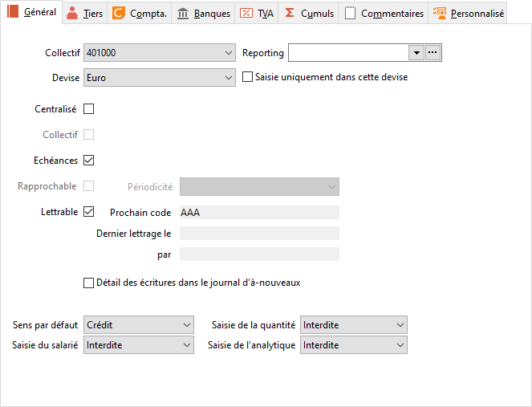This screenshot has width=532, height=407.
Task: Enable the Centralisé checkbox
Action: pos(88,109)
